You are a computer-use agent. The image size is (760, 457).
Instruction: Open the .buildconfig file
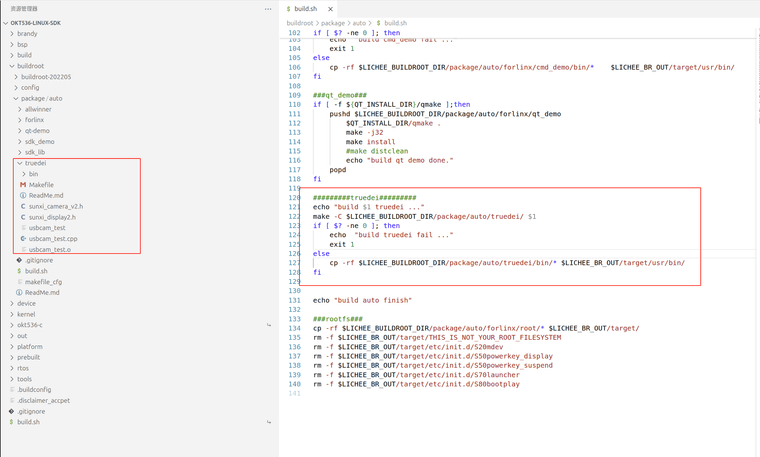(x=30, y=390)
